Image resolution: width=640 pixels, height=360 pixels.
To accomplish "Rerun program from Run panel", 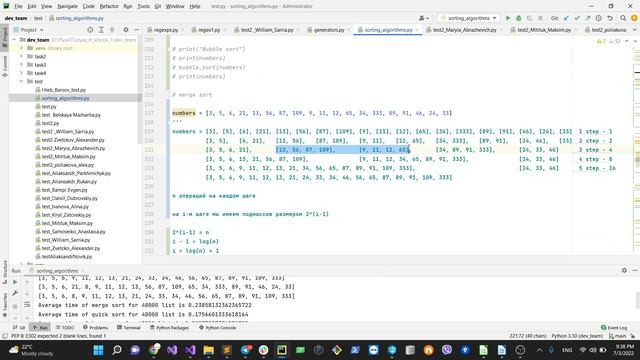I will 15,282.
